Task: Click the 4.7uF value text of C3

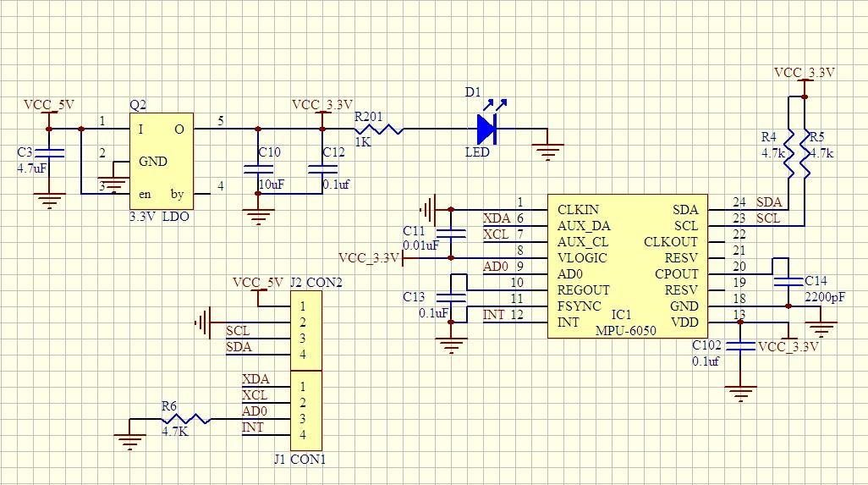Action: coord(32,169)
